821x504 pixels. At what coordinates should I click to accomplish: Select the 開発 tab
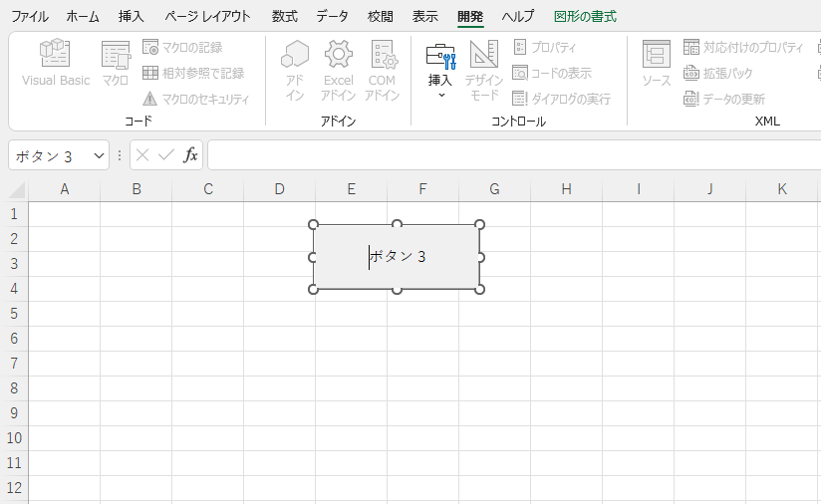(x=470, y=16)
